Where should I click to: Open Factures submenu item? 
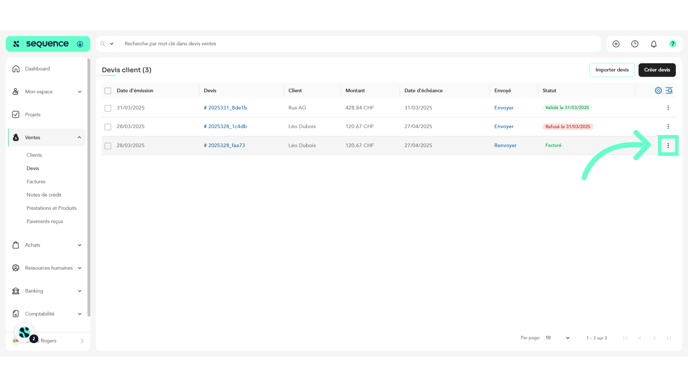tap(36, 181)
